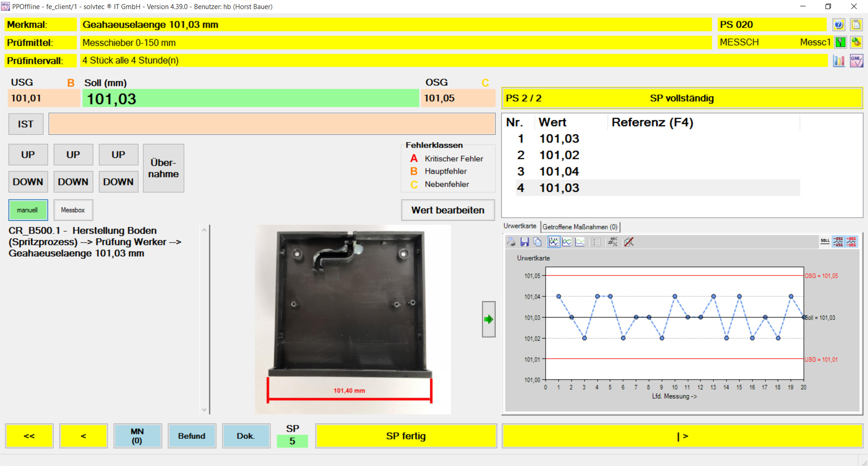Toggle the SOLL line display in chart
868x466 pixels.
click(x=825, y=242)
